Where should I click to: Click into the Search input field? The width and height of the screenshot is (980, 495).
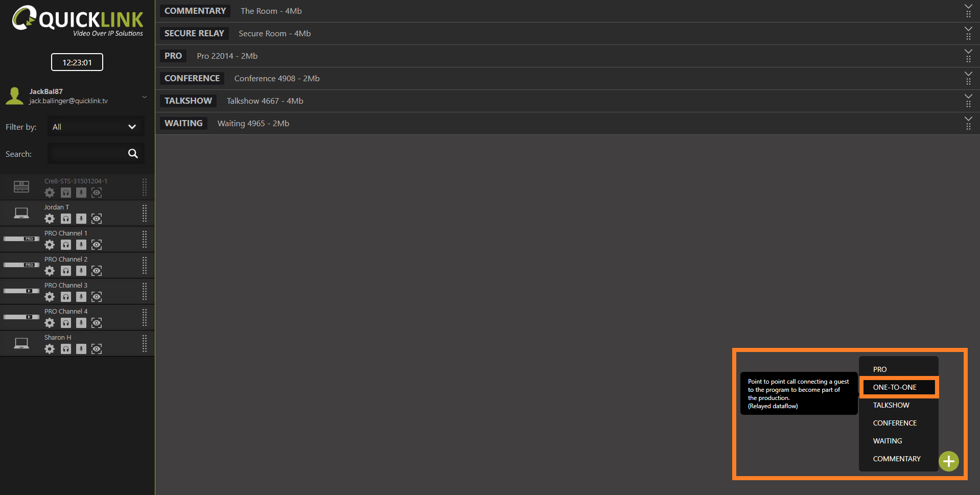pos(87,154)
